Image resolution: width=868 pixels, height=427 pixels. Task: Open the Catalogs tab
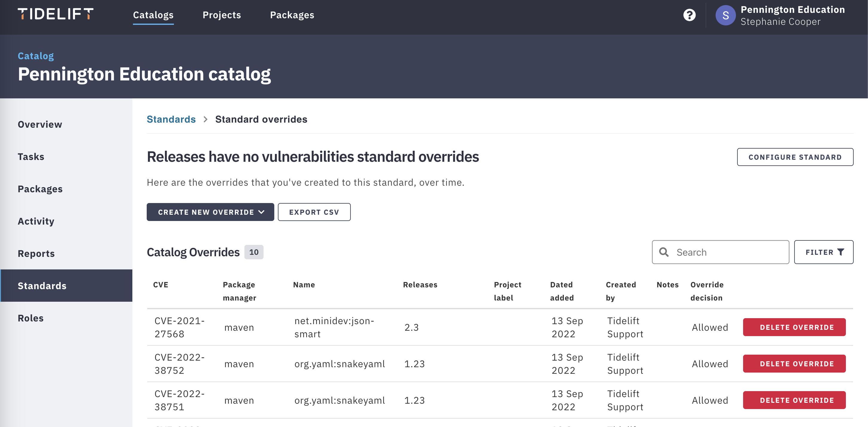coord(153,15)
